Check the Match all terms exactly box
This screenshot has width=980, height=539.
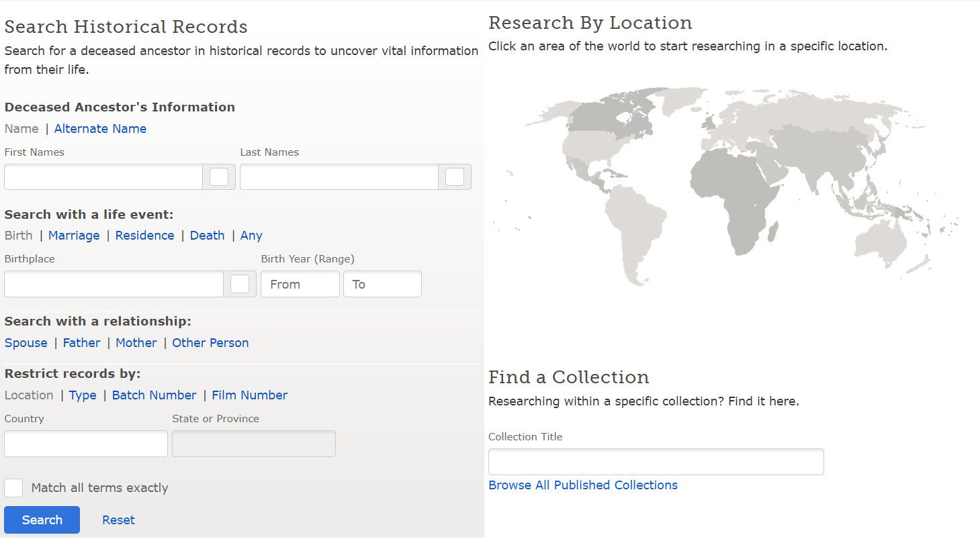[13, 488]
